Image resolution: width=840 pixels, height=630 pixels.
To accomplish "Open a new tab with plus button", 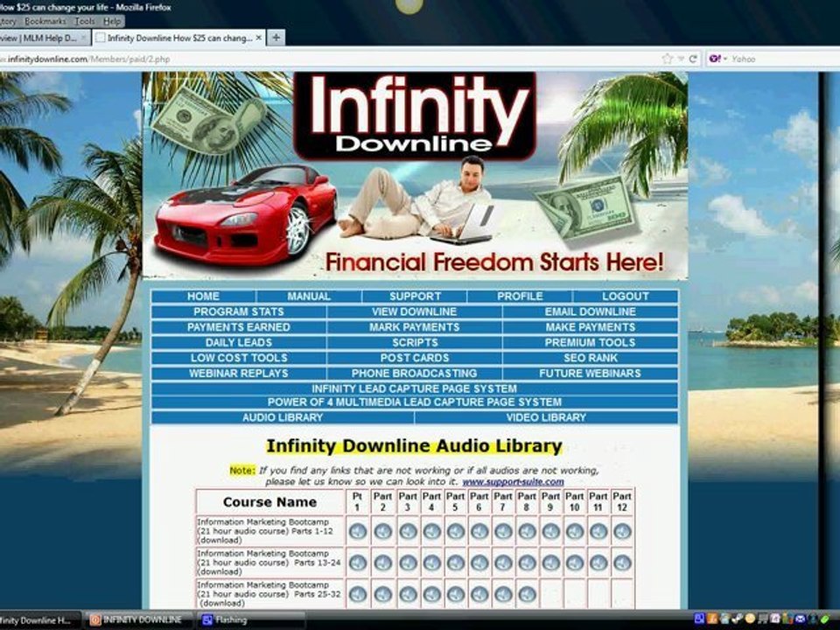I will click(x=276, y=38).
